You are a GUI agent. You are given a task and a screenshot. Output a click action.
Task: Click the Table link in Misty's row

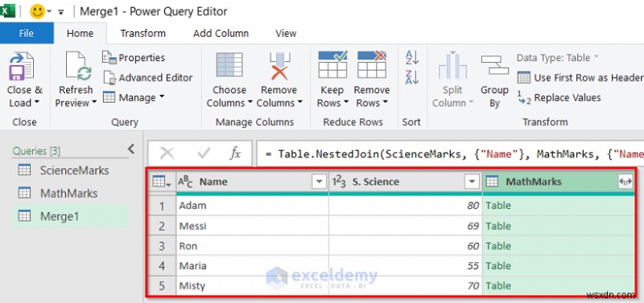click(x=498, y=286)
